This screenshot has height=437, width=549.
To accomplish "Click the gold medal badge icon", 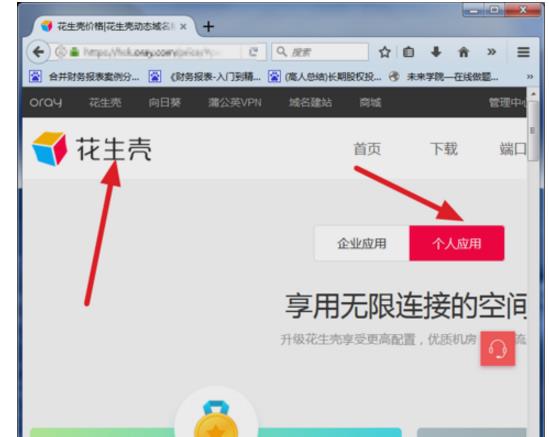I will coord(216,419).
